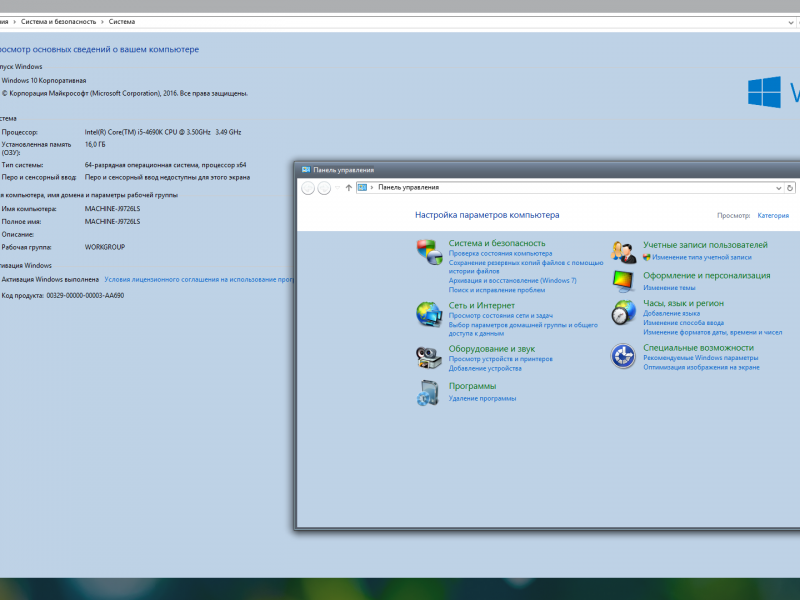The image size is (800, 600).
Task: Click breadcrumb 'Система' in System window
Action: click(121, 22)
